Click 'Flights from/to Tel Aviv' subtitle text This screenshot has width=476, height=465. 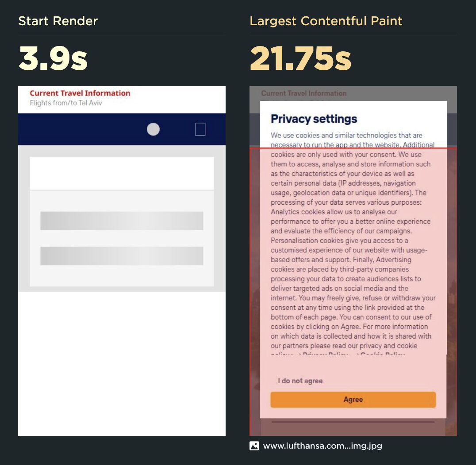(66, 103)
